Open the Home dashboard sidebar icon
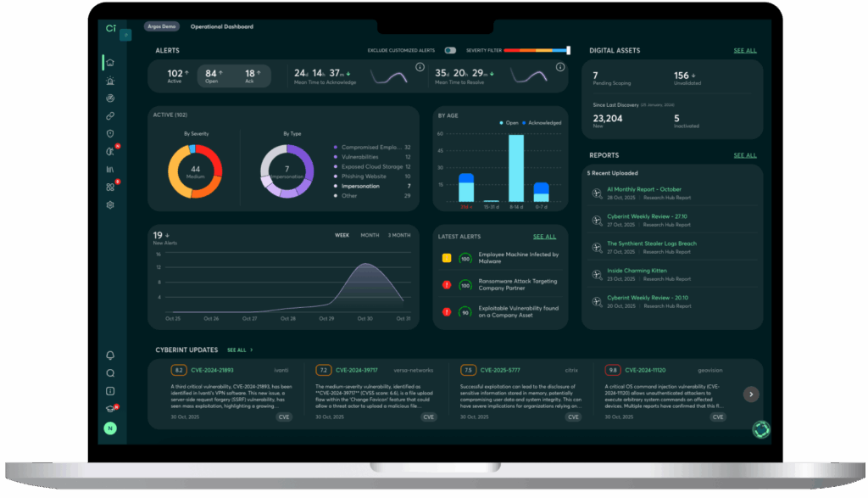Viewport: 868px width, 498px height. pos(110,63)
